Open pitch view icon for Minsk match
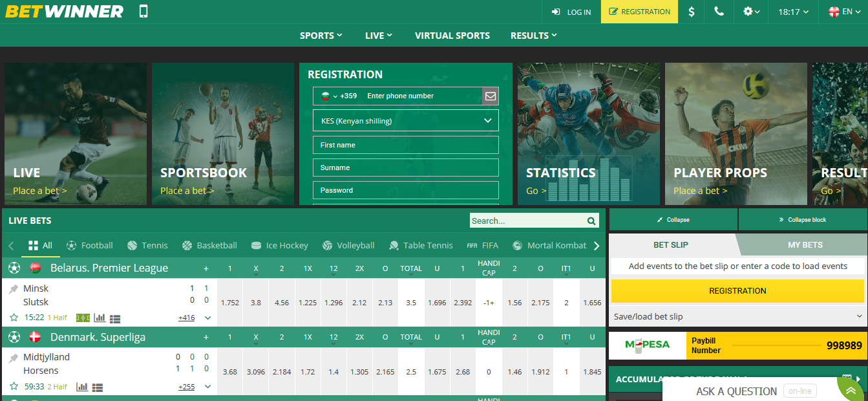Viewport: 868px width, 401px height. (x=83, y=318)
